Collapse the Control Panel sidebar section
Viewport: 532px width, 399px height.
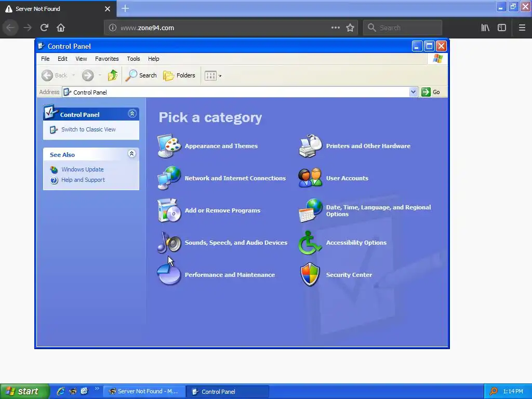(x=132, y=114)
